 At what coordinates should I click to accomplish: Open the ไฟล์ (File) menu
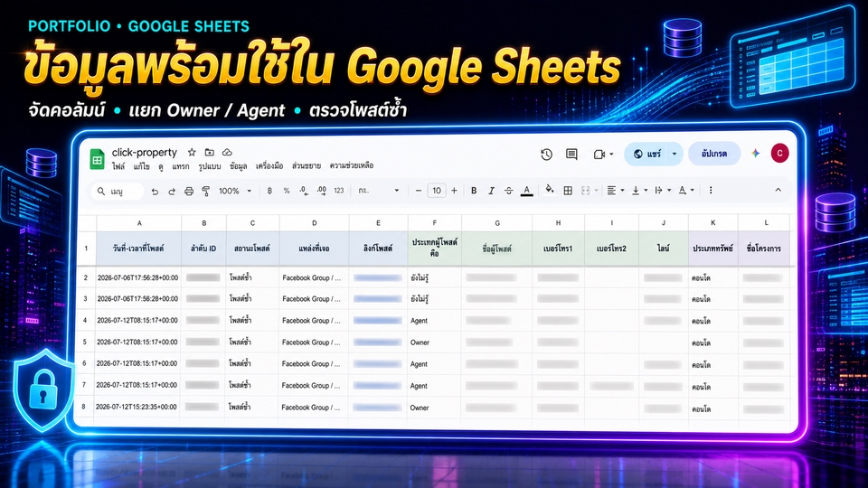coord(118,166)
